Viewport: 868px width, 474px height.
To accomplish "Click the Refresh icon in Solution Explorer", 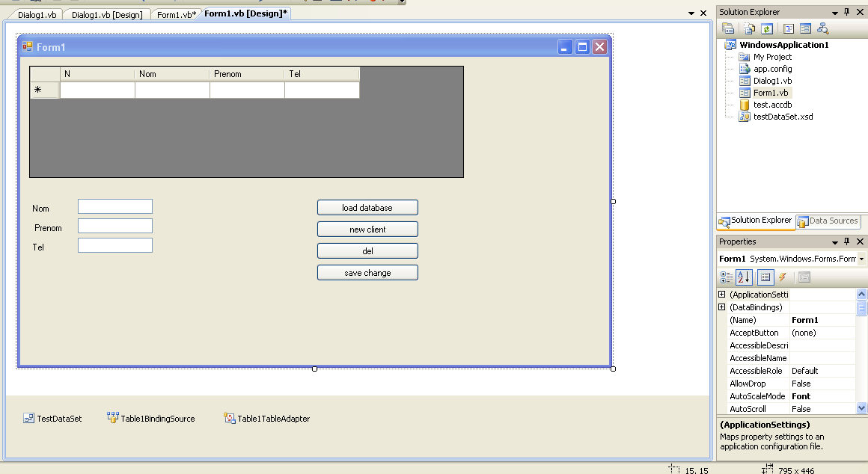I will point(767,28).
